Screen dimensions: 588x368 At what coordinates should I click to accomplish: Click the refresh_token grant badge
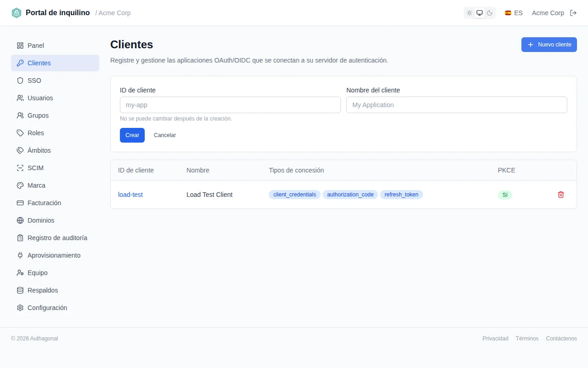pyautogui.click(x=401, y=195)
